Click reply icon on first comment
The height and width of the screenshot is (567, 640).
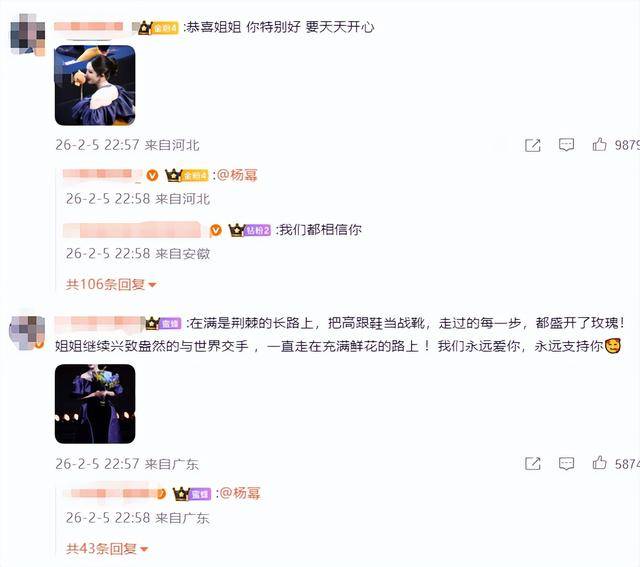pos(566,145)
